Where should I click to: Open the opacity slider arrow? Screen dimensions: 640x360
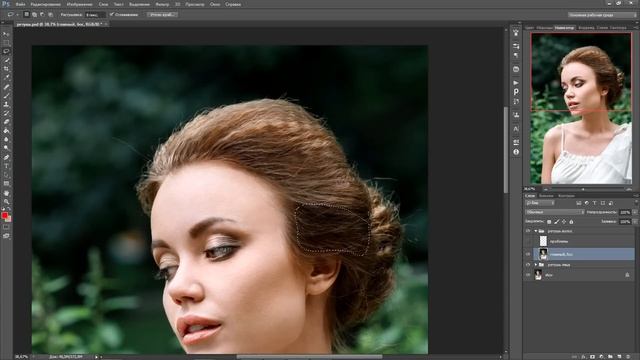coord(635,212)
